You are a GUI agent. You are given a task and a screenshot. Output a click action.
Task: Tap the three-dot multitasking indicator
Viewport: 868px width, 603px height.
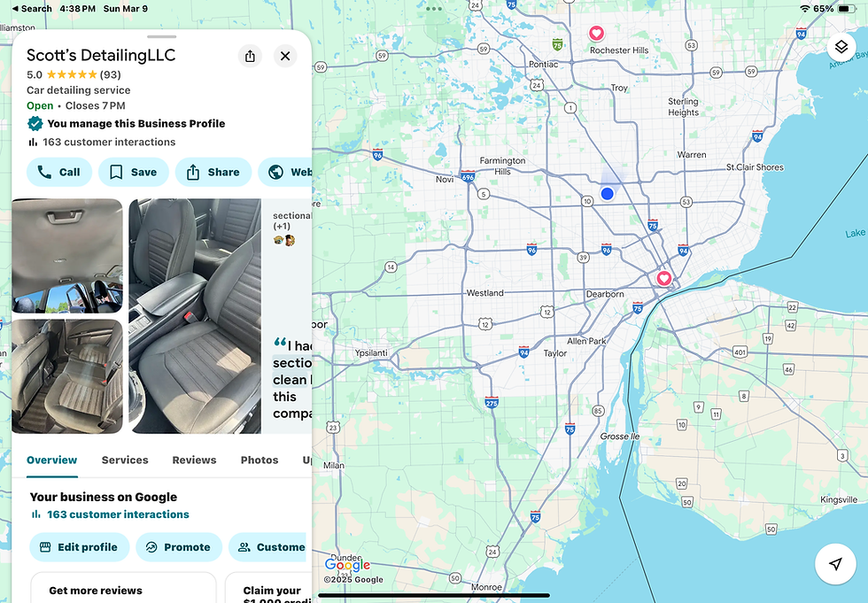click(434, 9)
